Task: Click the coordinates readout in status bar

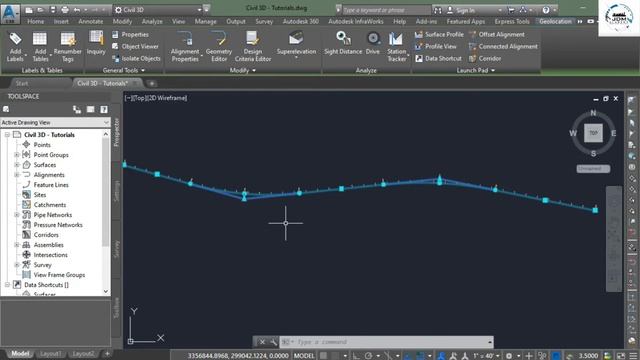Action: coord(238,356)
